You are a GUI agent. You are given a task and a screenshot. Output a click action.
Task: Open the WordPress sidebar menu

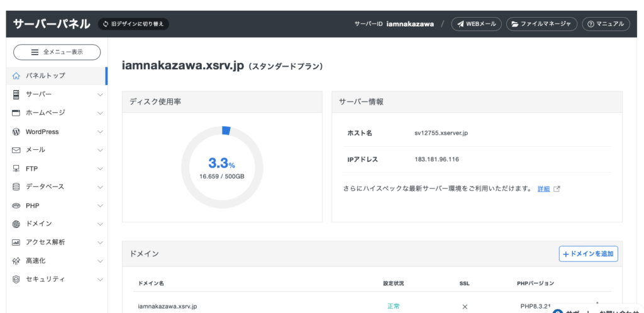(57, 132)
